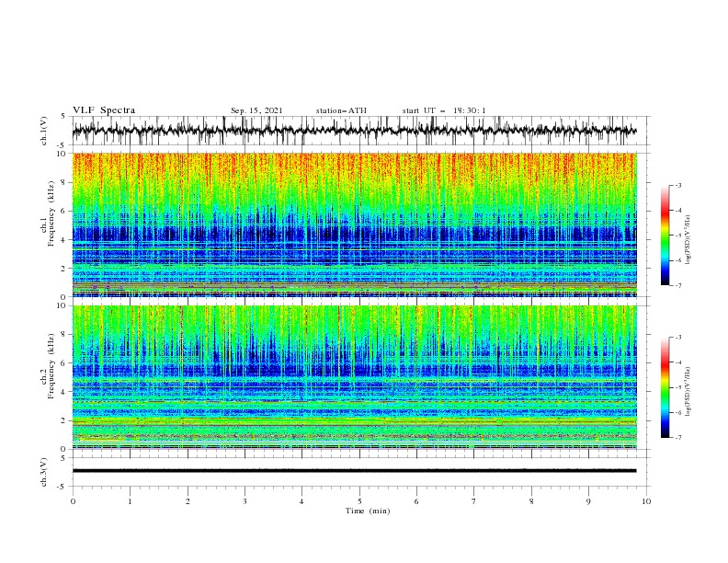This screenshot has width=728, height=563.
Task: Click the 'VLF Spectra' title text
Action: click(104, 110)
